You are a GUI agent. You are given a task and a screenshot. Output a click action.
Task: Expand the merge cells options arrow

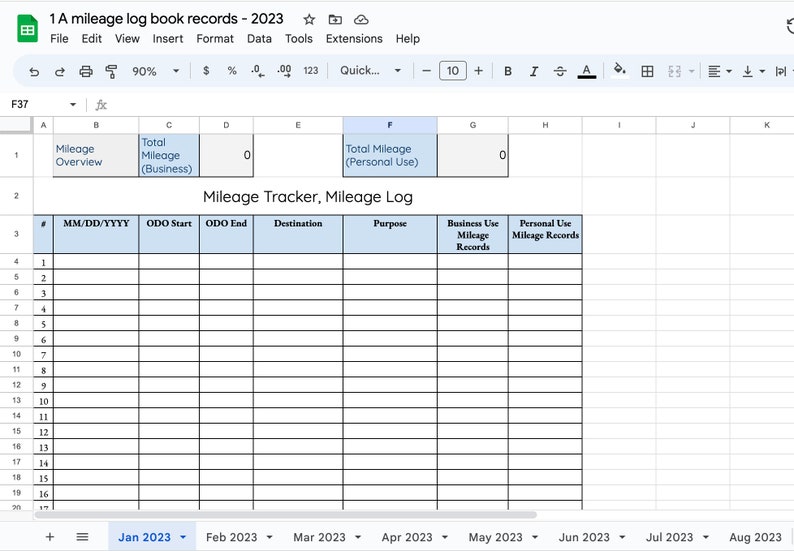[x=691, y=71]
